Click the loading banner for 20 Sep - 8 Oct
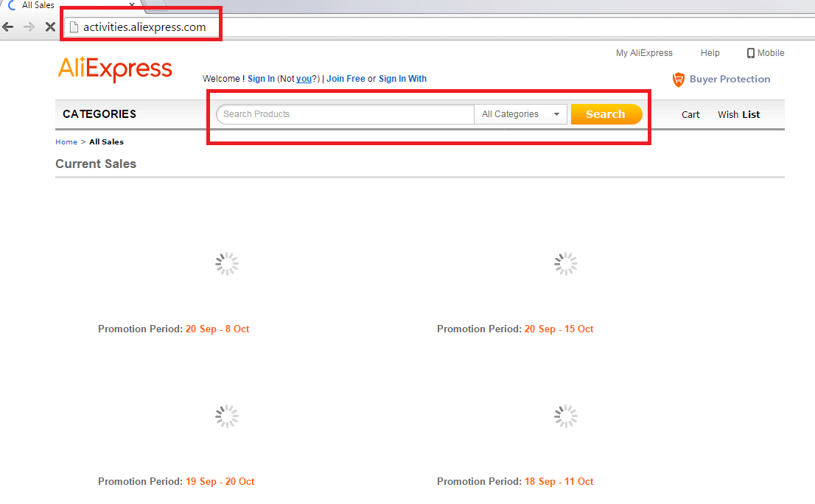Screen dimensions: 815x504 (x=227, y=264)
